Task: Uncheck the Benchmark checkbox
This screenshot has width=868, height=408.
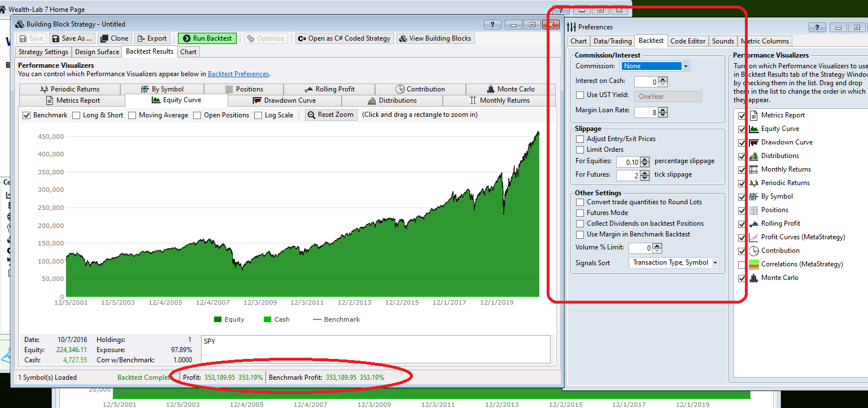Action: 27,115
